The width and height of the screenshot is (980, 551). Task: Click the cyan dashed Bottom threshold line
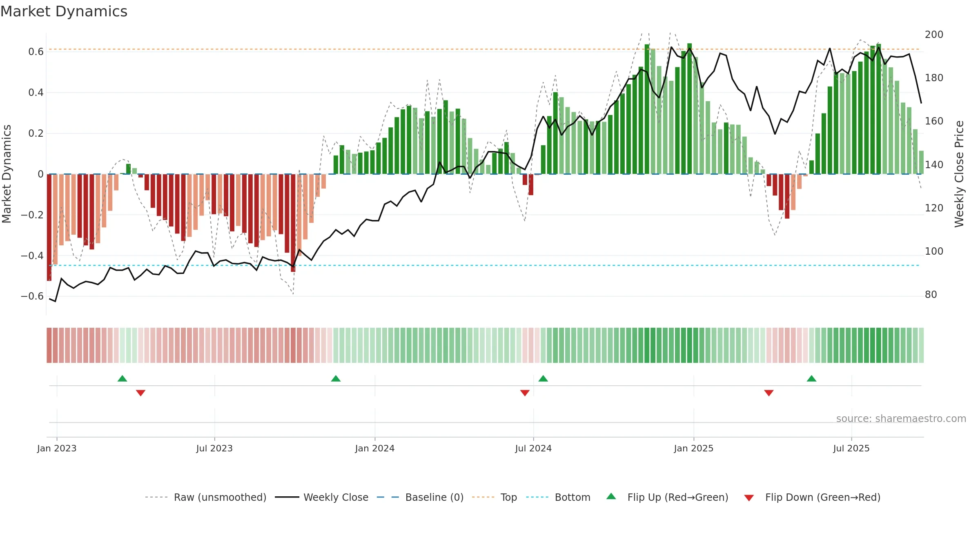click(484, 265)
